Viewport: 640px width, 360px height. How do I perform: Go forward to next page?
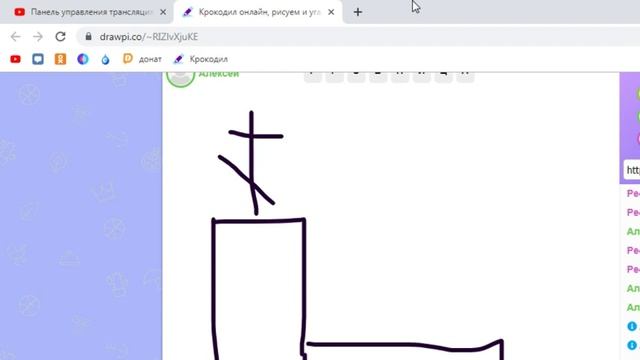coord(38,37)
